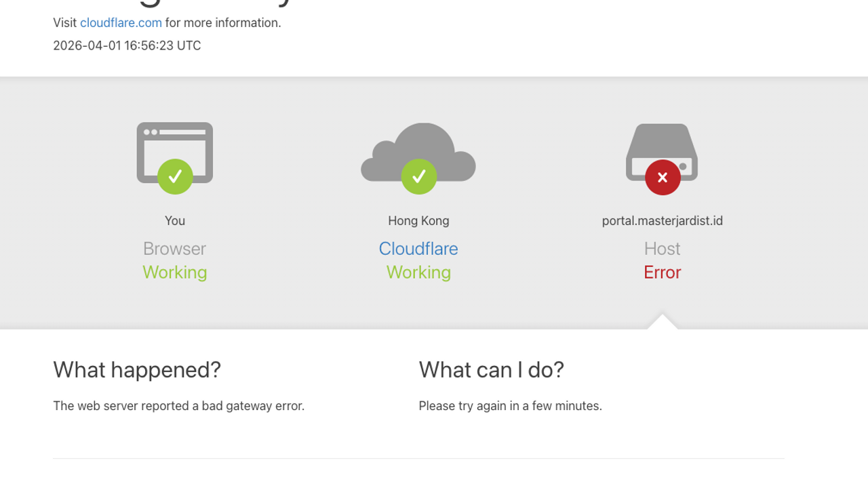Click the 'You' label under browser icon

coord(175,221)
